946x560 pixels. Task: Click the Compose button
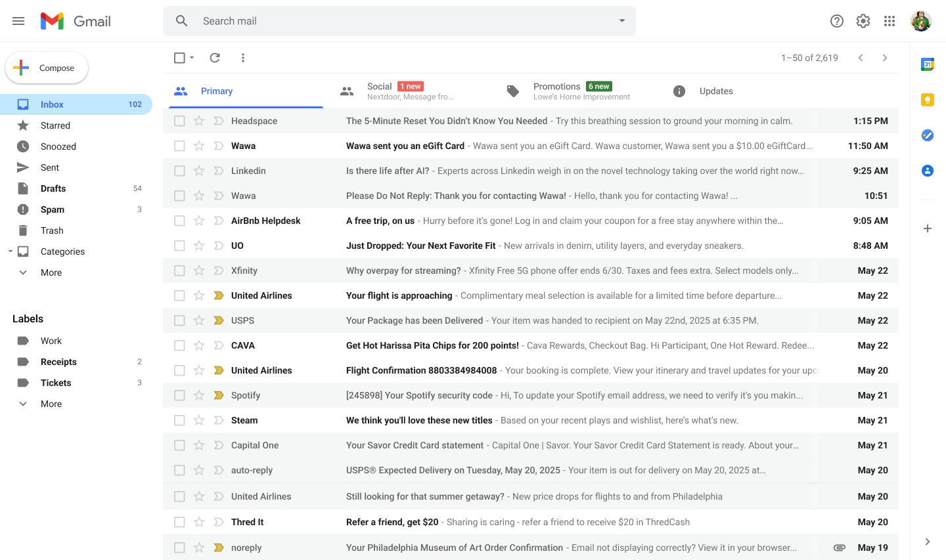[x=47, y=68]
